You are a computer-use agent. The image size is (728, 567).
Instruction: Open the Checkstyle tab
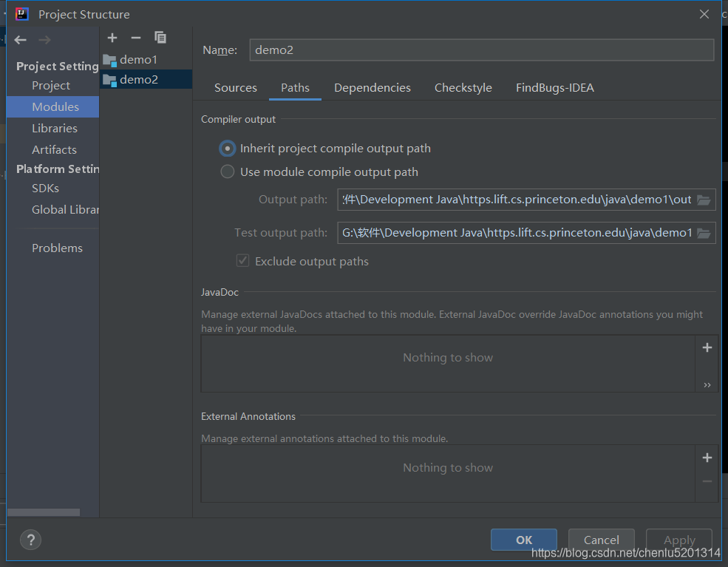click(463, 88)
